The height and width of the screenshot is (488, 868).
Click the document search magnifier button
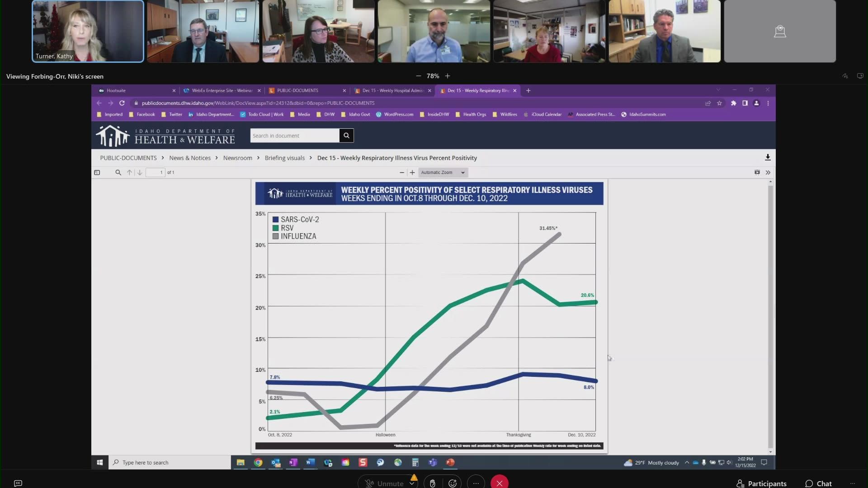click(x=346, y=136)
